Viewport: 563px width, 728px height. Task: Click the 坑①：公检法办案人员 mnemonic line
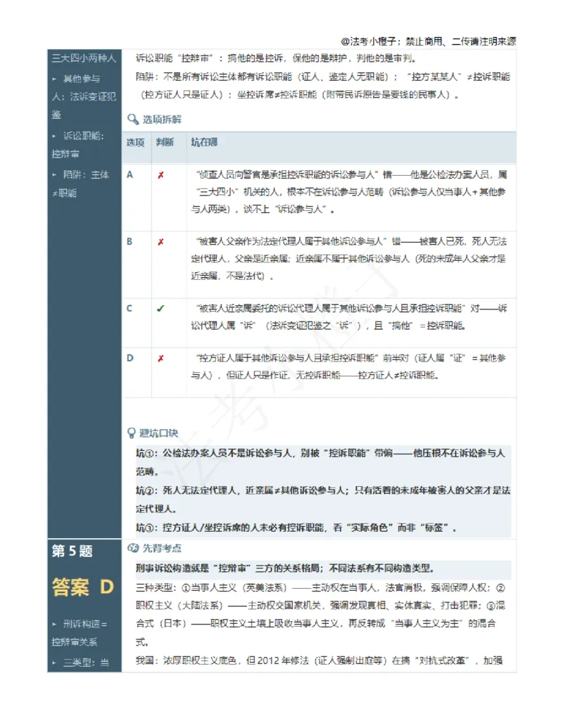(320, 462)
